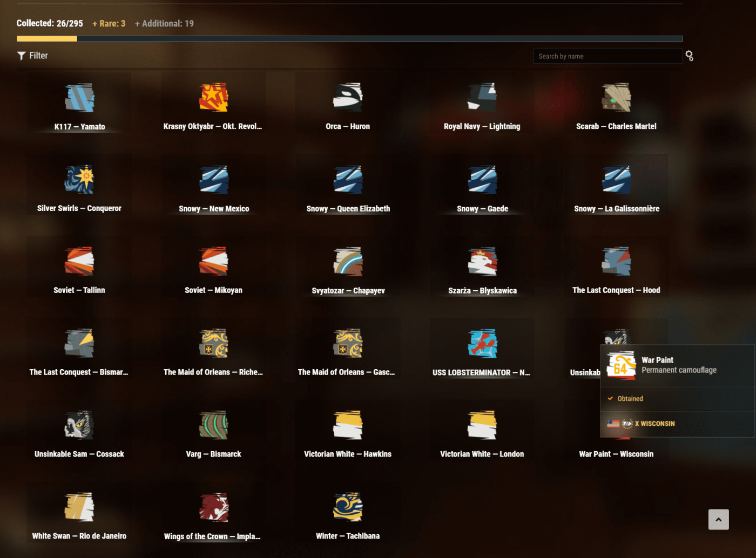
Task: Select the Svyatozar – Chapayev icon
Action: 348,262
